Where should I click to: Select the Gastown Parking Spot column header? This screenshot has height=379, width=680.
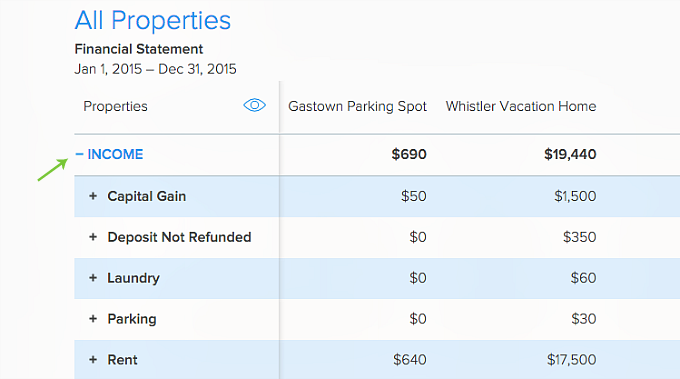pyautogui.click(x=357, y=106)
